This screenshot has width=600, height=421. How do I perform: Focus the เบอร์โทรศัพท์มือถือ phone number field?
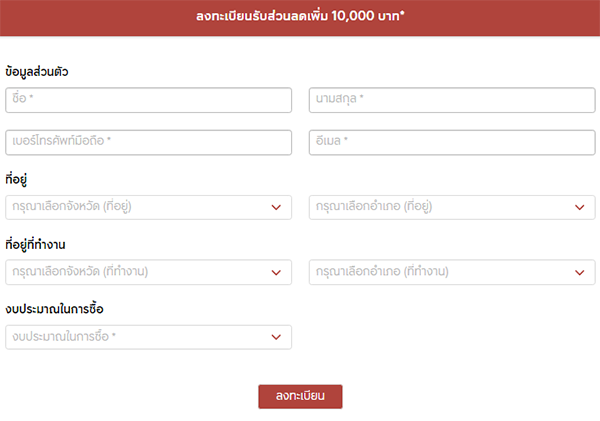click(x=148, y=142)
